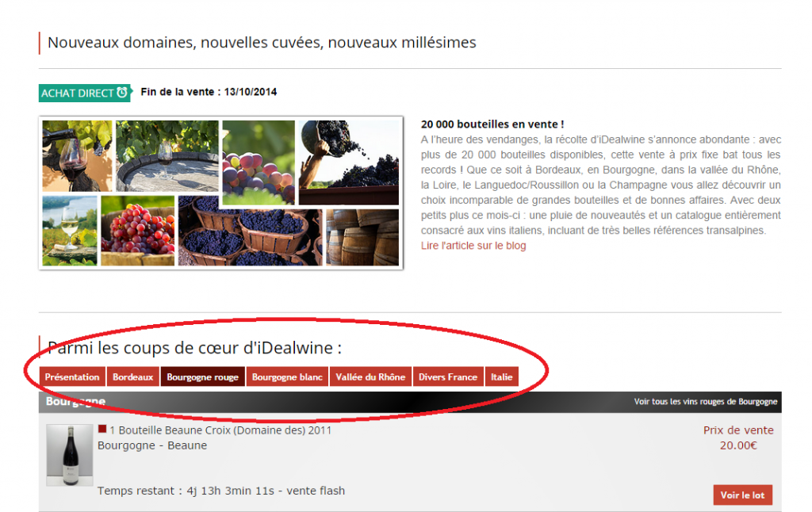Click 'Parmi les coups de cœur d'iDealwine' heading
The image size is (812, 512).
point(195,348)
